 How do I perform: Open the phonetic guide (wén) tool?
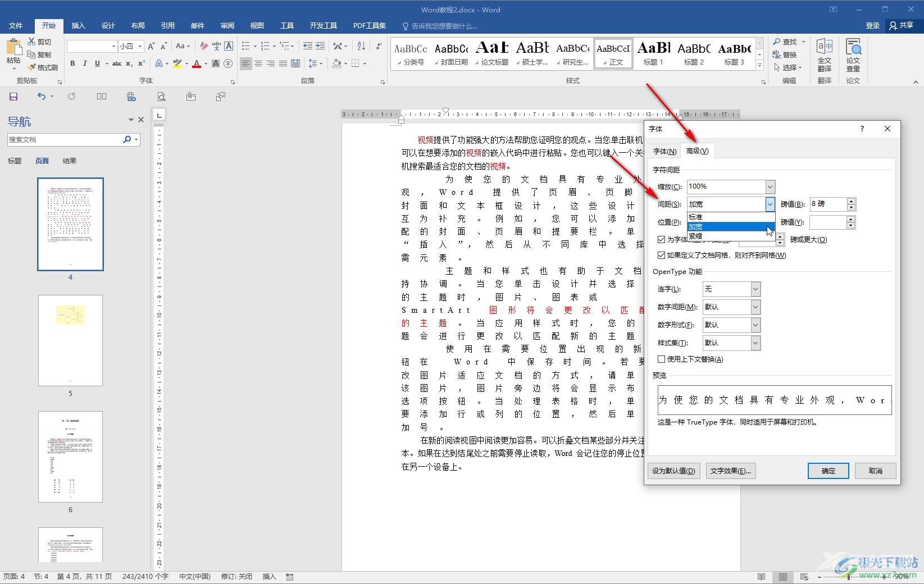click(216, 46)
